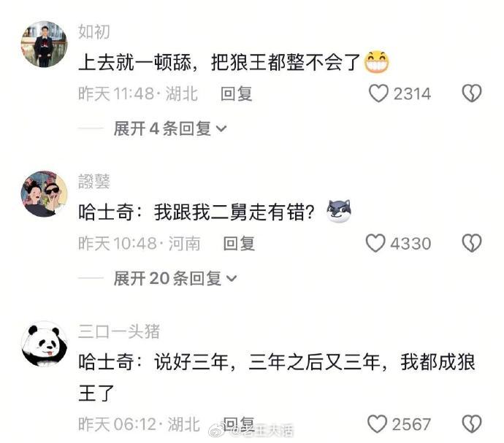
Task: Reply to the 河南 comment via 回复
Action: (x=239, y=244)
